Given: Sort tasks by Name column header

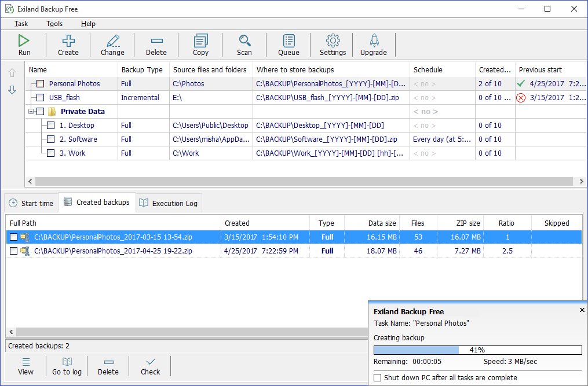Looking at the screenshot, I should (x=72, y=69).
